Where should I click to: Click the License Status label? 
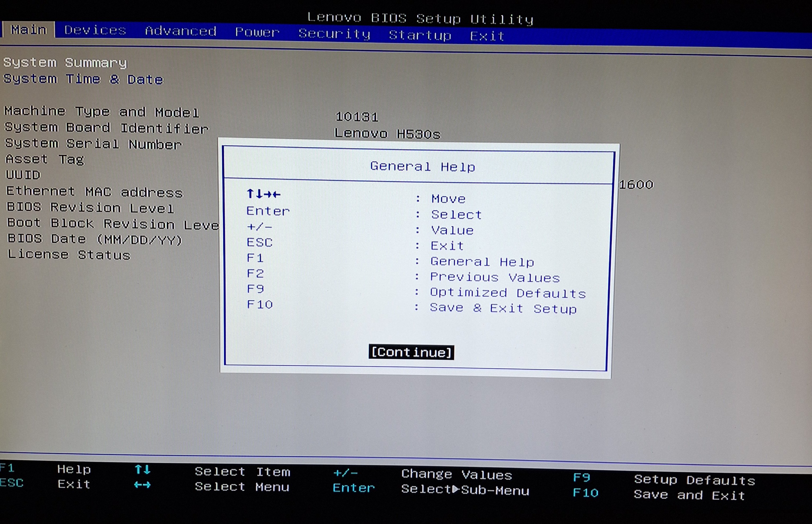(x=69, y=255)
